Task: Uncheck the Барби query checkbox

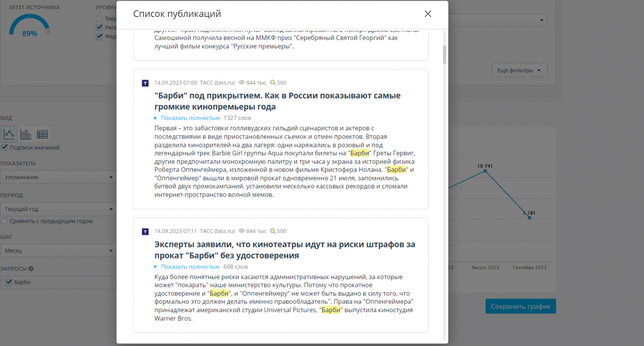Action: [9, 282]
